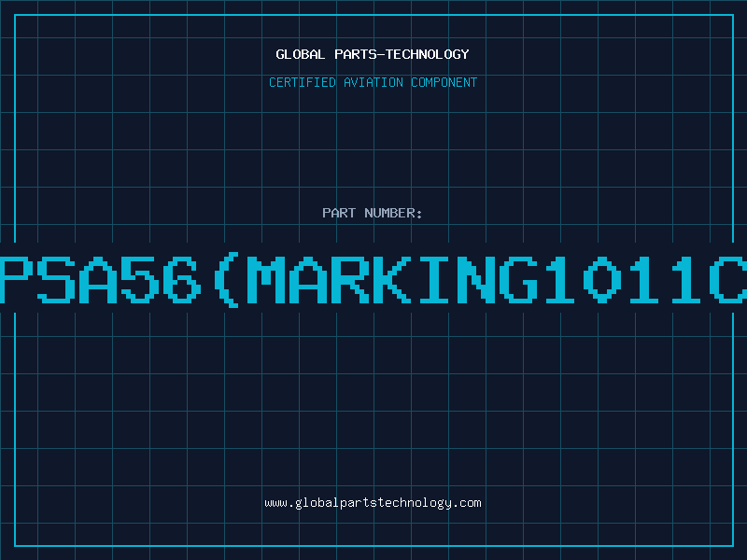
Task: Select the digit 6 before the parenthesis
Action: click(182, 279)
